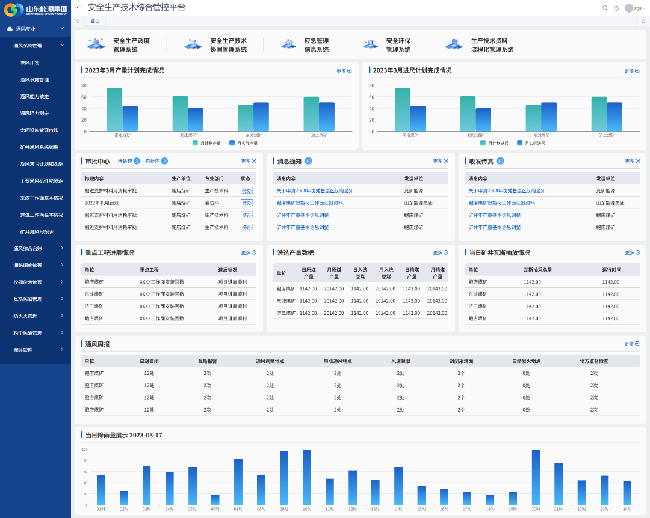Expand the last collapsed sidebar menu group
Viewport: 650px width, 518px height.
click(x=35, y=350)
